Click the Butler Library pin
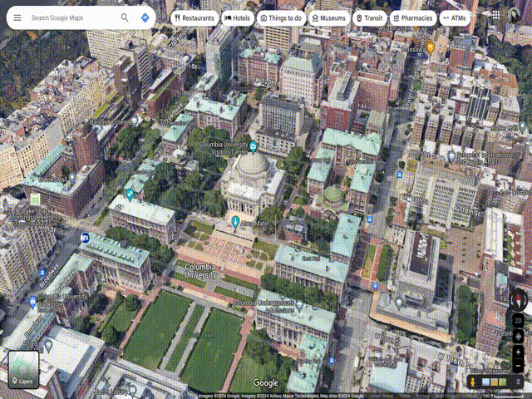The height and width of the screenshot is (399, 532). coord(133,389)
